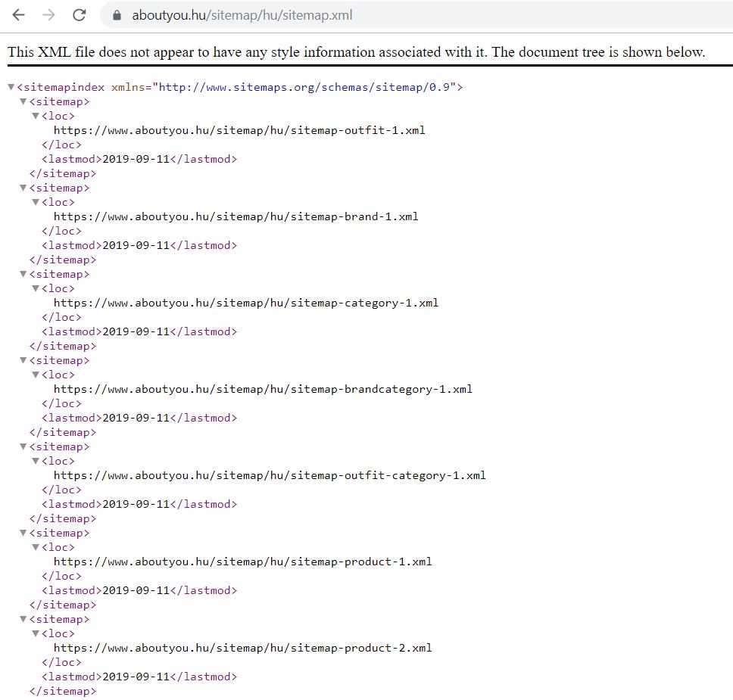Screen dimensions: 733x700
Task: Collapse loc node of sitemap-outfit-1.xml
Action: 36,116
